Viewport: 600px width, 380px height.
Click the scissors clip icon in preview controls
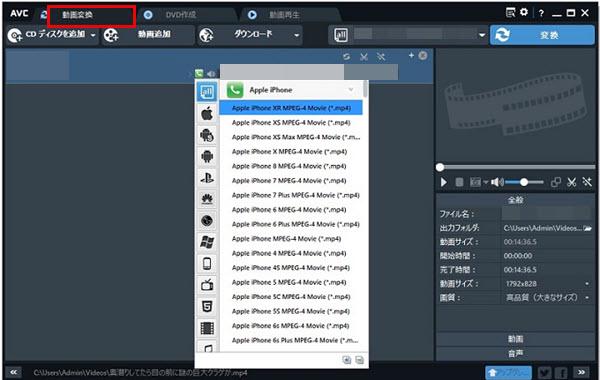(572, 182)
